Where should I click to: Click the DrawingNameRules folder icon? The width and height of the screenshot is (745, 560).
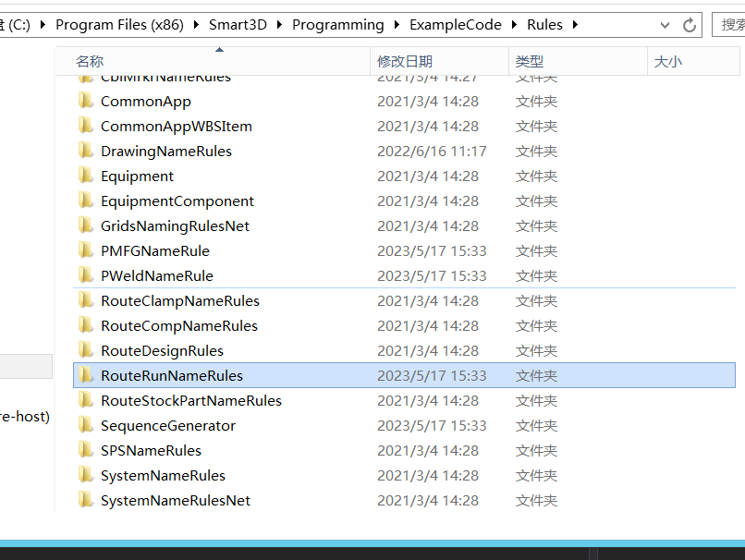click(86, 151)
